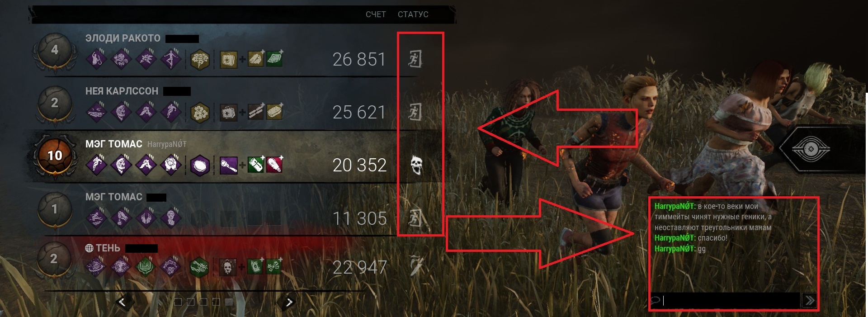
Task: Click the escaped status icon for Элоди Ракото
Action: [x=415, y=59]
